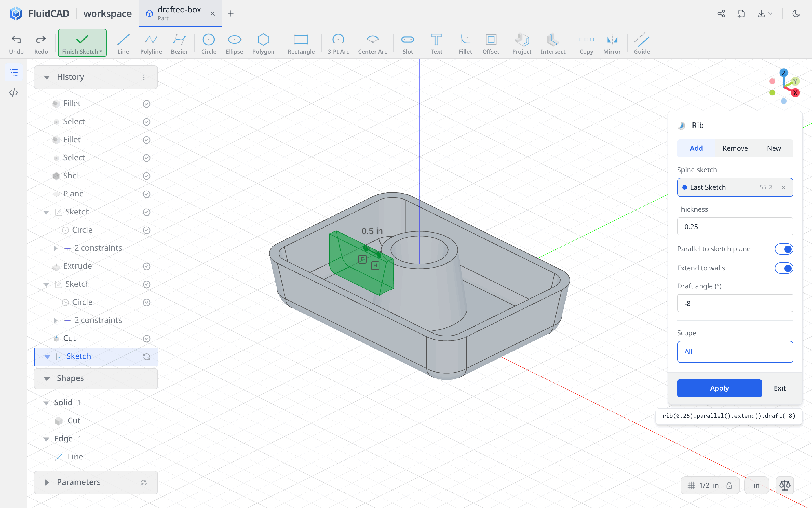Select the Copy pattern tool
The height and width of the screenshot is (508, 812).
586,43
